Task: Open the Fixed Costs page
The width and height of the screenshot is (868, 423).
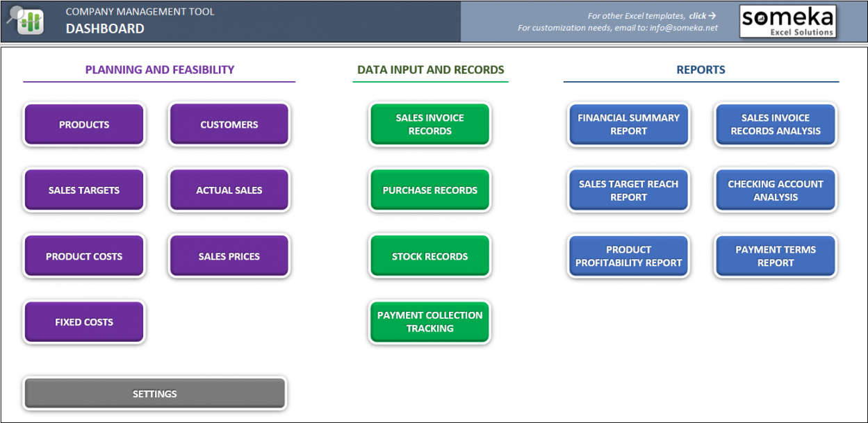Action: point(84,322)
